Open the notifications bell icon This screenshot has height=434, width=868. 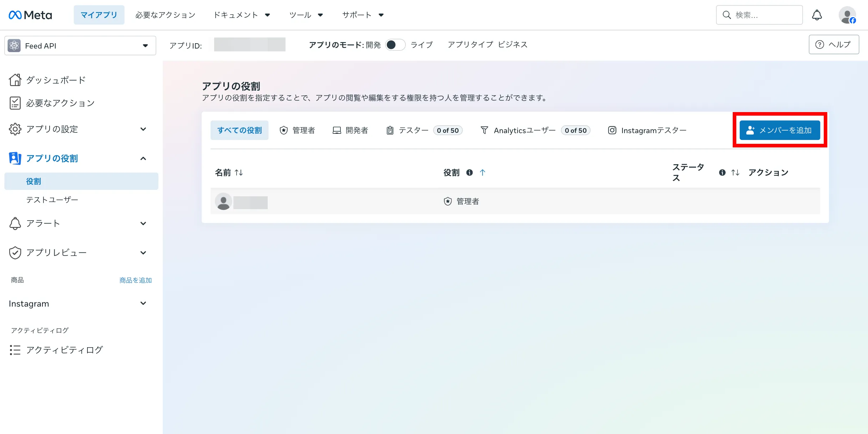817,15
